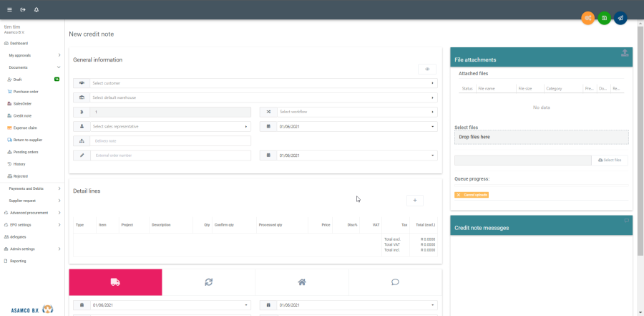Click the green save floating button

click(x=604, y=18)
